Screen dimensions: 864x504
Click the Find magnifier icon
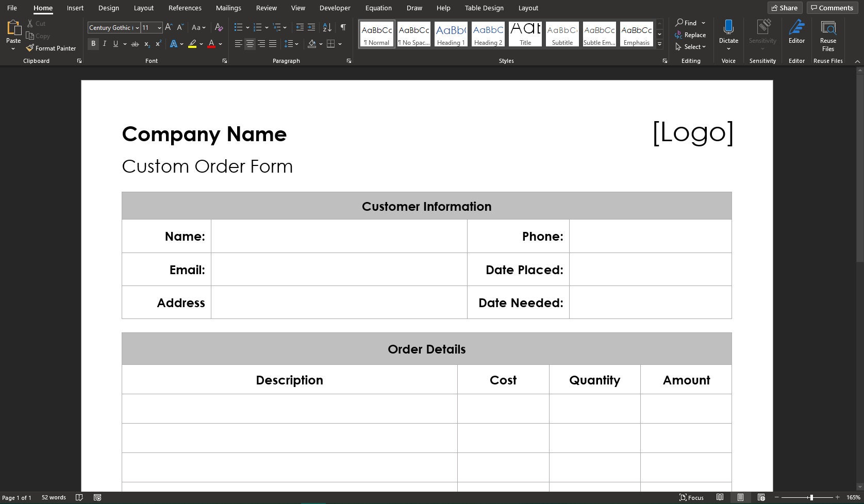679,23
